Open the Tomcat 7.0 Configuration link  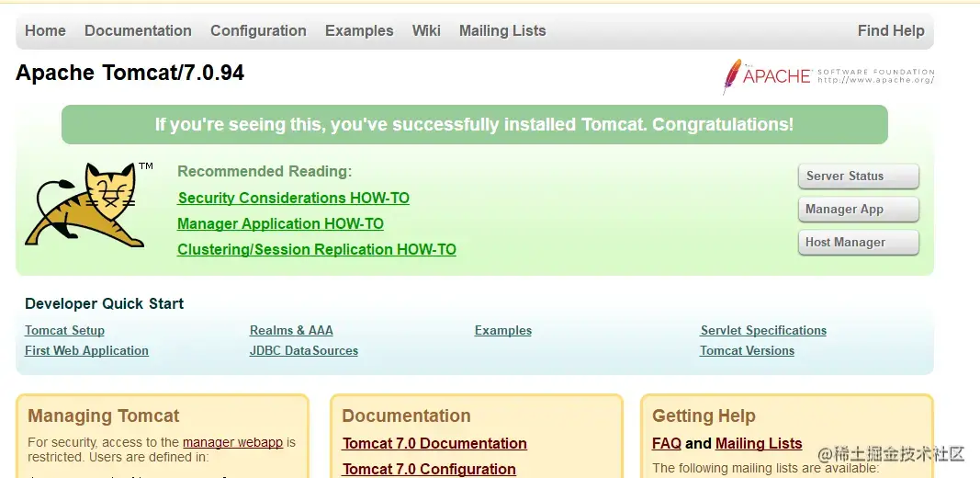(429, 469)
